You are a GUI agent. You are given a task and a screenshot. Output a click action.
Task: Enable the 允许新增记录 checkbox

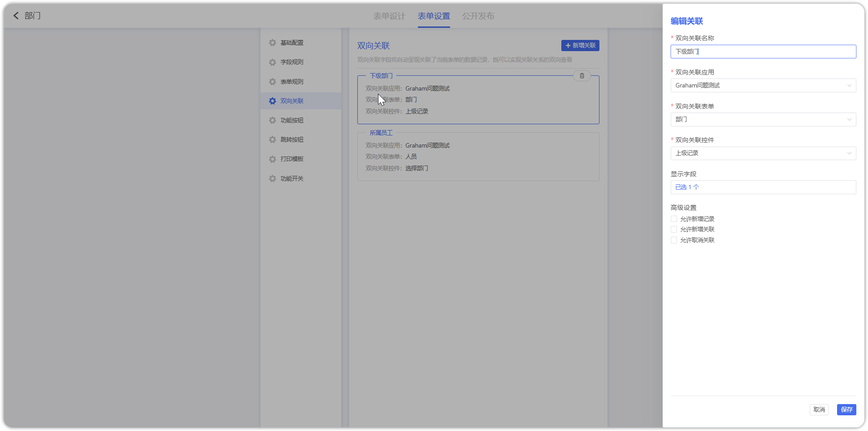[674, 219]
